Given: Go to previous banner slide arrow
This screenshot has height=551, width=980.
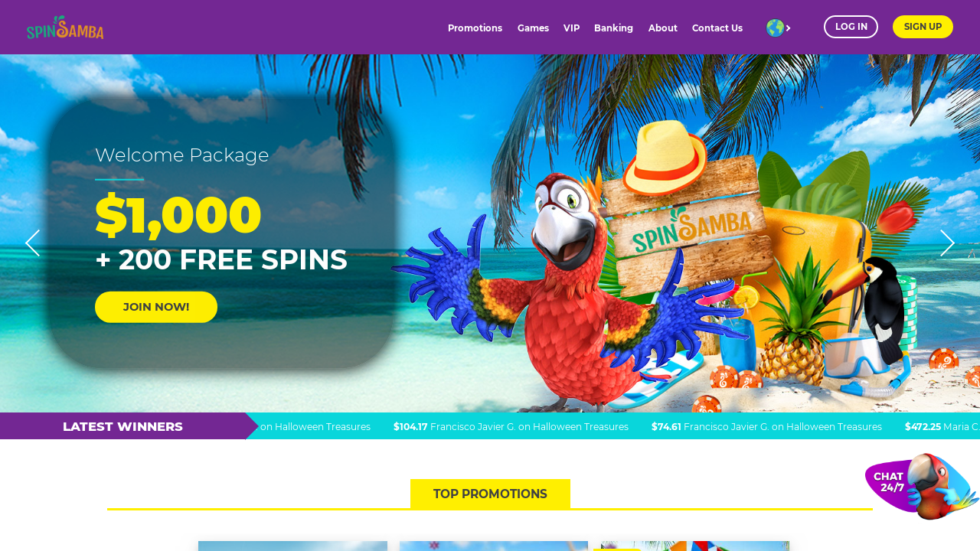Looking at the screenshot, I should click(32, 243).
